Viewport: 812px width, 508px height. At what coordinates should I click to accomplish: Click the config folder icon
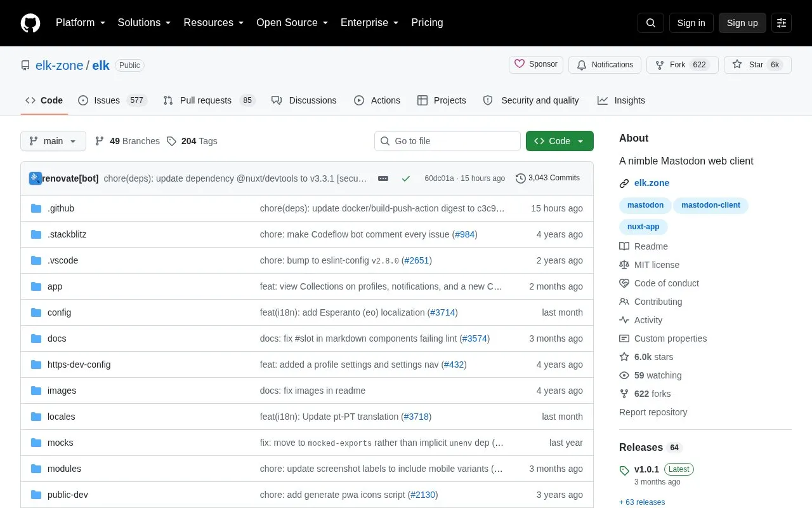click(x=36, y=312)
